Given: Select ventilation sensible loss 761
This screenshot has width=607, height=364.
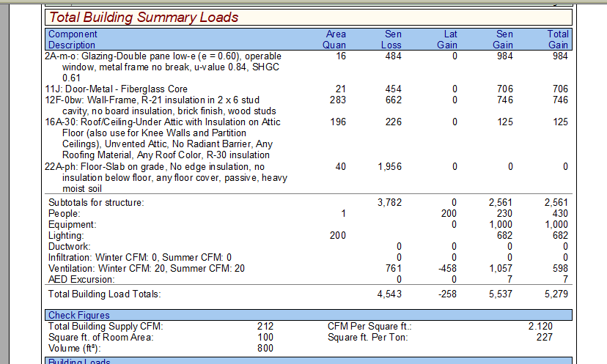Looking at the screenshot, I should point(394,269).
